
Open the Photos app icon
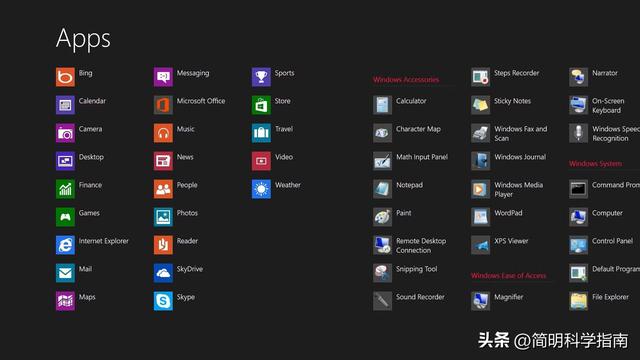(163, 217)
